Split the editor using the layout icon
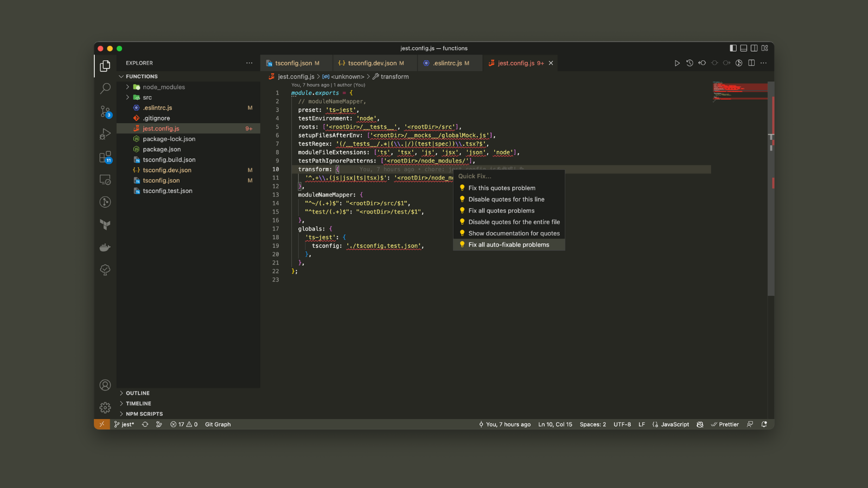This screenshot has height=488, width=868. point(751,63)
